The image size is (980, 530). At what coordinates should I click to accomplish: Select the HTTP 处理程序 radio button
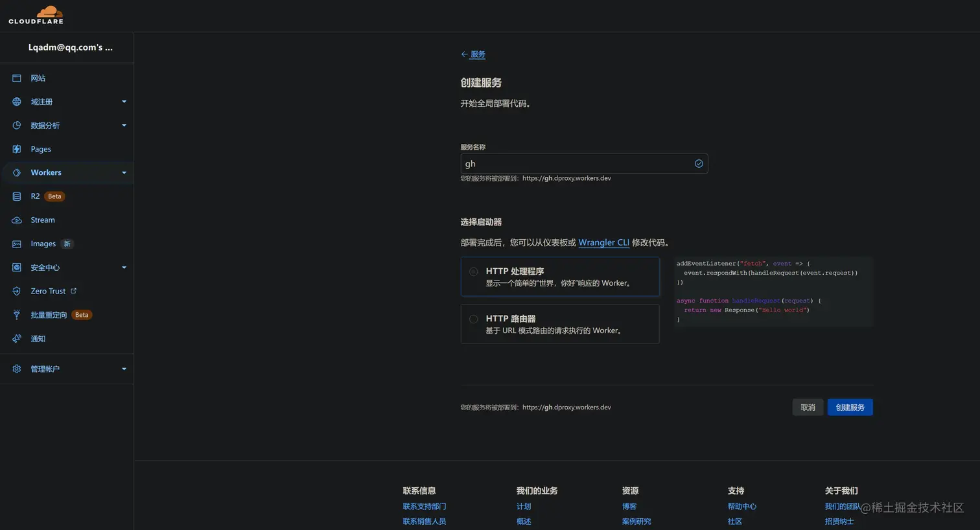coord(474,271)
